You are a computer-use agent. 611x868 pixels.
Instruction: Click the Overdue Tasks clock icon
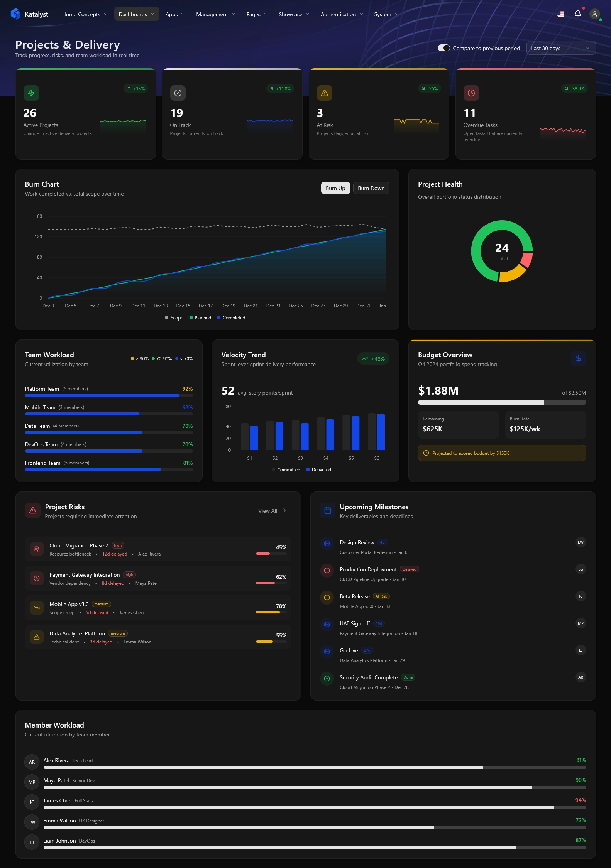click(x=471, y=93)
